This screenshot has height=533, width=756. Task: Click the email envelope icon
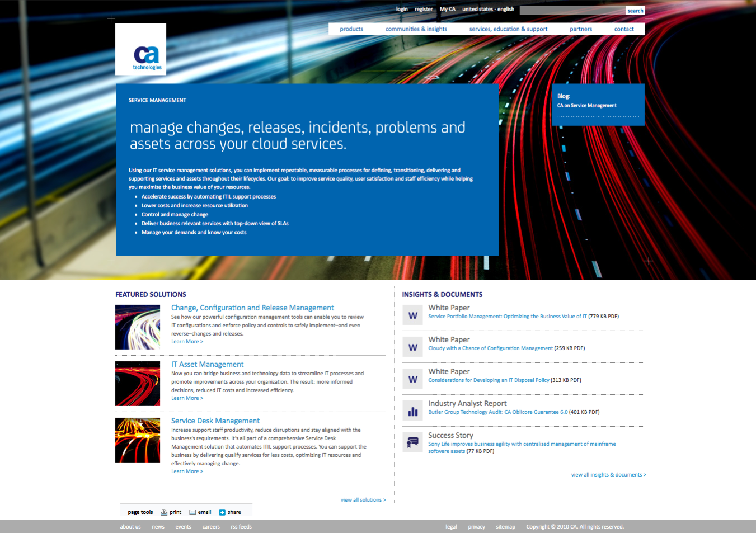click(x=192, y=512)
